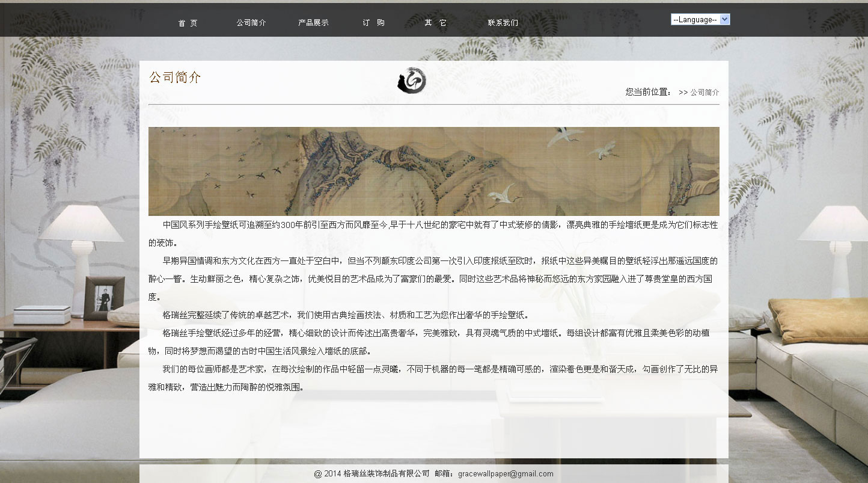
Task: Expand the --Language-- dropdown
Action: (x=700, y=19)
